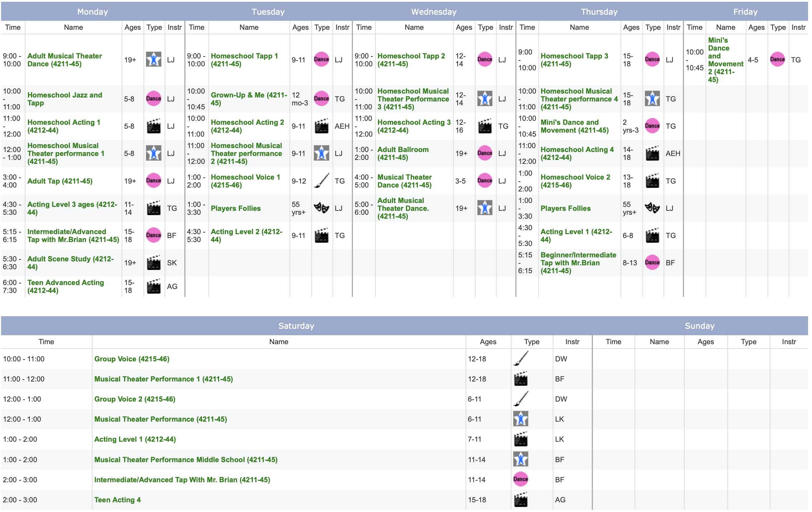
Task: Click the clapperboard icon for Monday Homeschool Acting 1
Action: [154, 126]
